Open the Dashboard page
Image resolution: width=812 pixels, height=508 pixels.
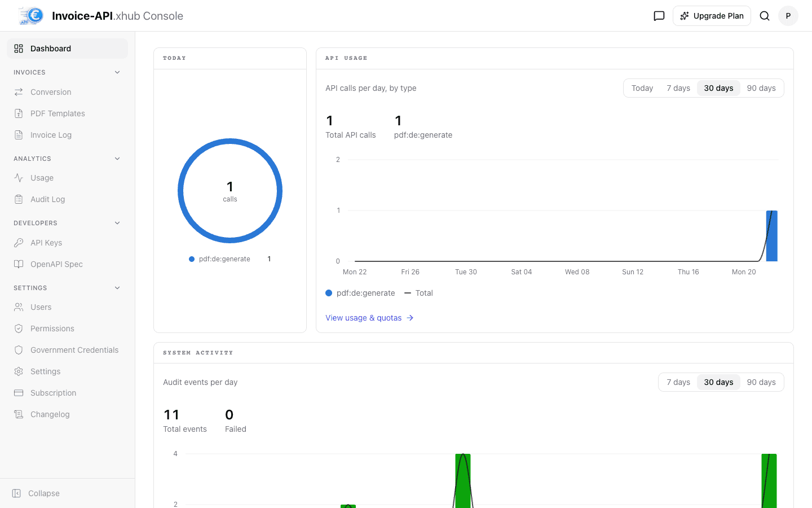click(x=67, y=49)
